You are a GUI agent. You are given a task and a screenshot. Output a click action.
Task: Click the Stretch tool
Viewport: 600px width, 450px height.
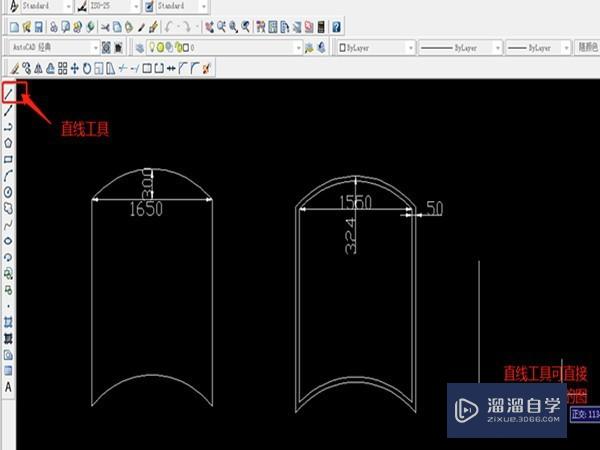pyautogui.click(x=111, y=68)
